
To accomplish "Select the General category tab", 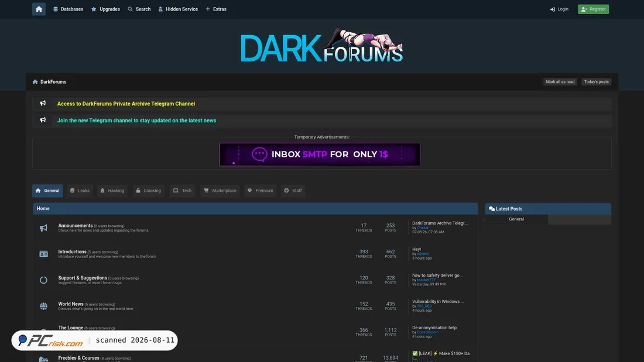I will [47, 191].
